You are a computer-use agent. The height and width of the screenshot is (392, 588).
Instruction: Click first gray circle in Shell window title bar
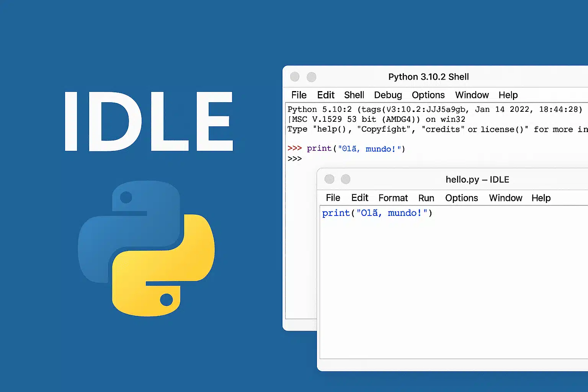click(x=295, y=77)
